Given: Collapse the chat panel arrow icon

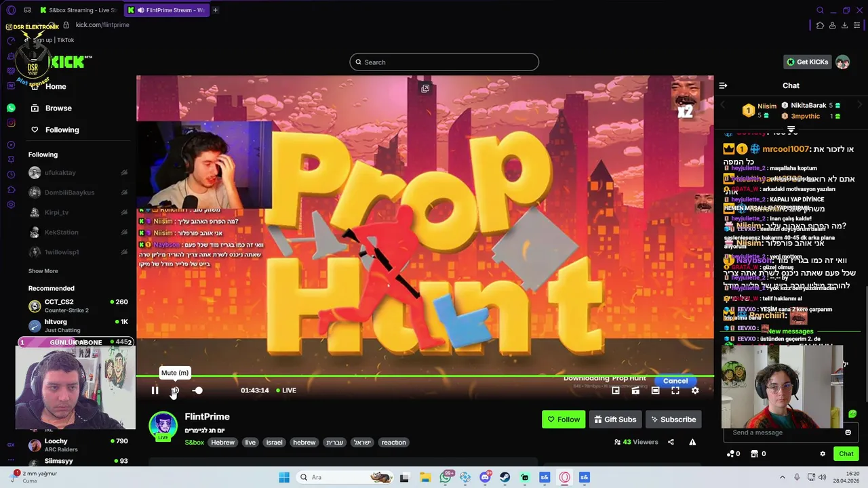Looking at the screenshot, I should coord(723,85).
